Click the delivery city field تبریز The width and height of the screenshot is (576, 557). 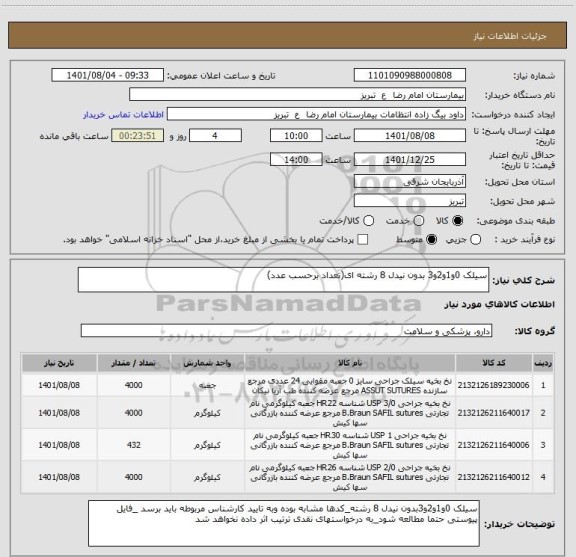coord(410,201)
